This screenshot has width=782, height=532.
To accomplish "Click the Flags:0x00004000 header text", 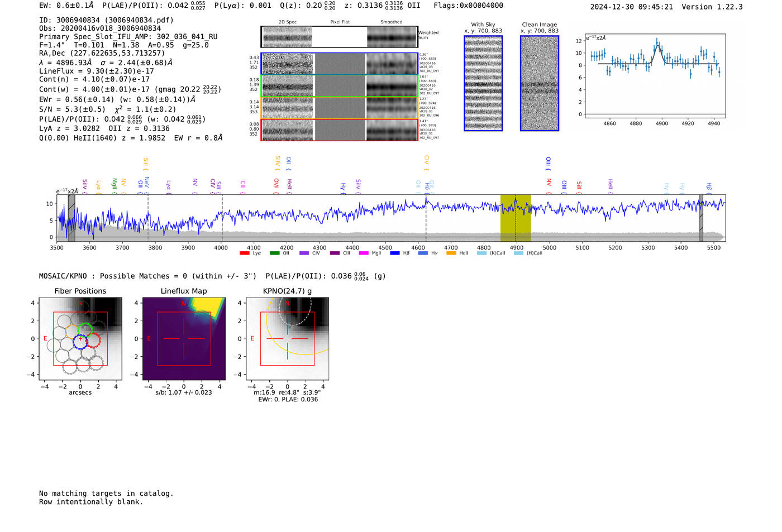I will click(468, 6).
